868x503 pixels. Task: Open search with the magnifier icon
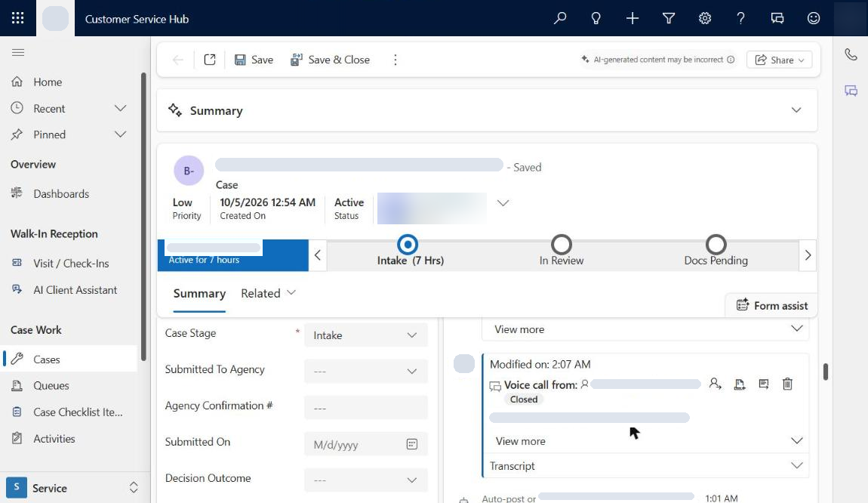coord(559,18)
